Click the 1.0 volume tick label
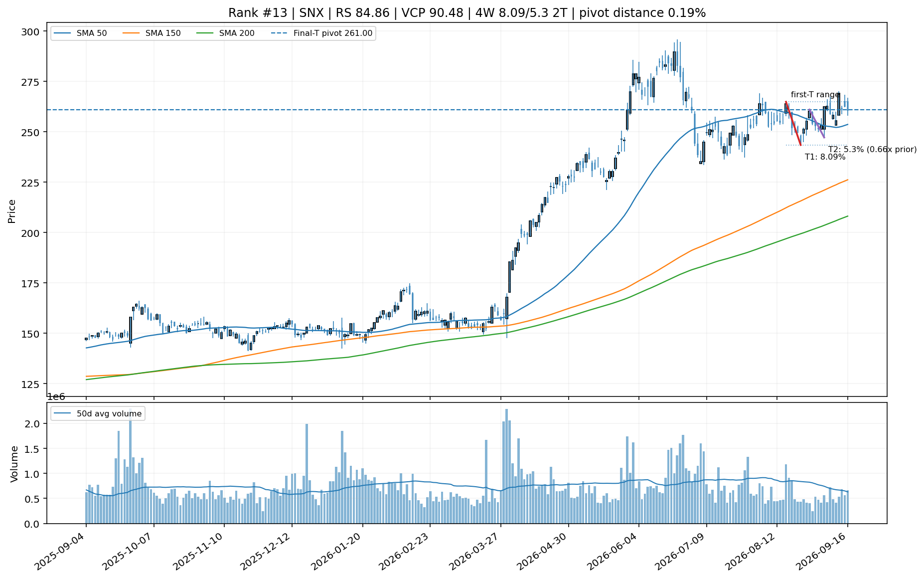 pos(33,474)
